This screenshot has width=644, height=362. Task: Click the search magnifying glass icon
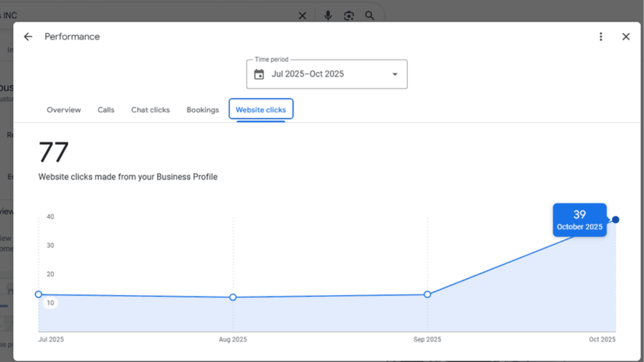(370, 16)
